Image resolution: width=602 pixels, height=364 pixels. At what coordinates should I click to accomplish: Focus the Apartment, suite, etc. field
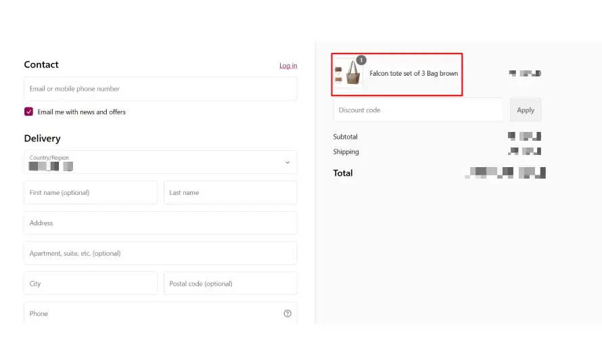click(x=160, y=253)
